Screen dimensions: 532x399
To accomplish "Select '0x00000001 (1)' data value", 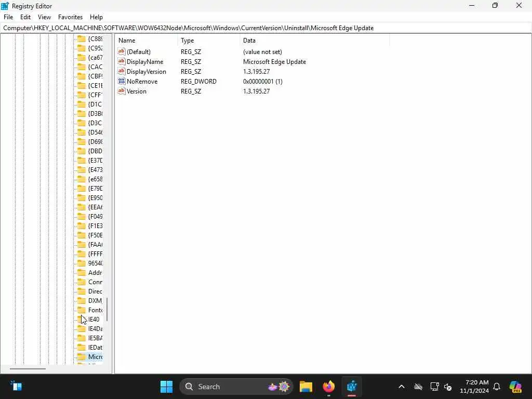I will pos(262,82).
